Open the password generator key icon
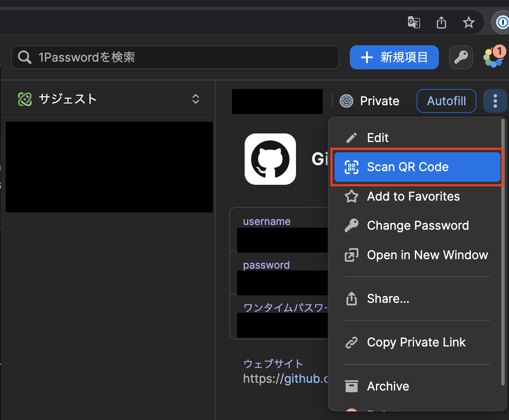The width and height of the screenshot is (509, 420). click(461, 57)
